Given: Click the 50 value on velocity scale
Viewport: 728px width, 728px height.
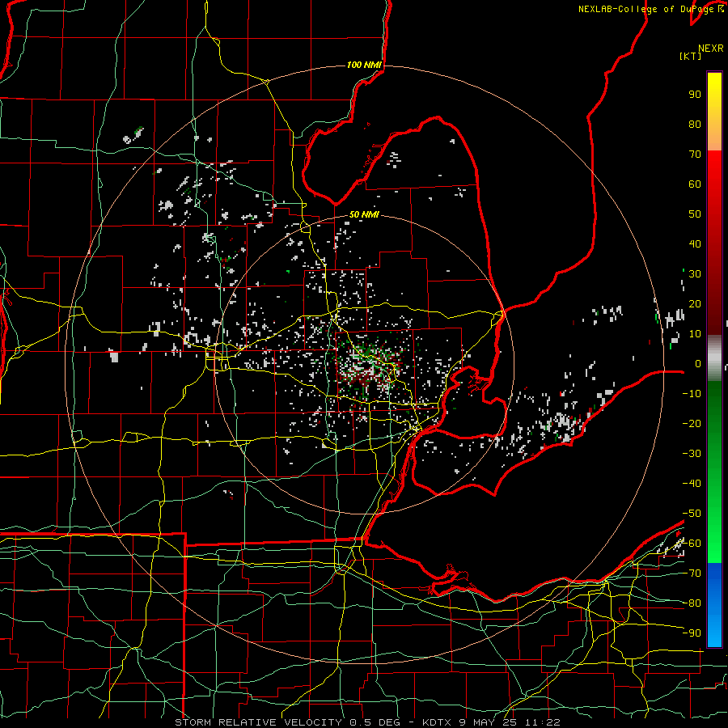Looking at the screenshot, I should coord(695,214).
